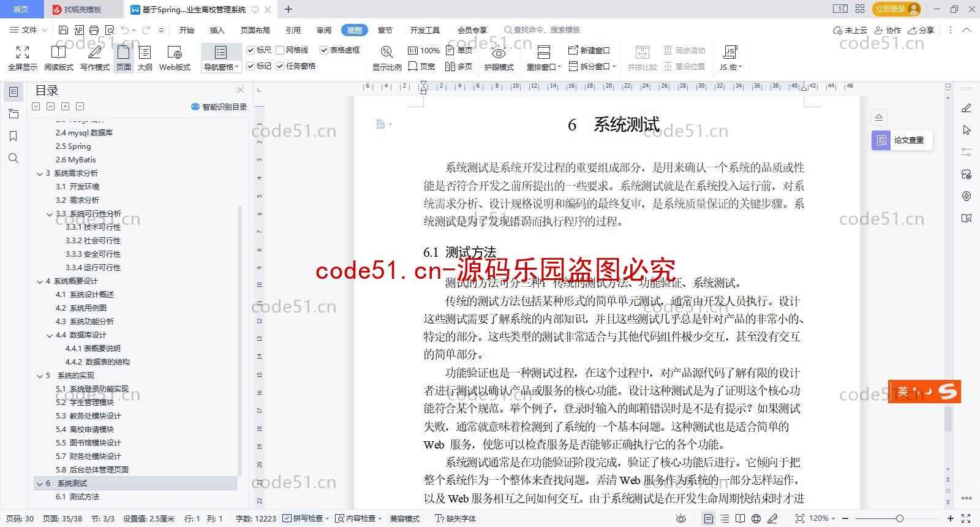Select outline view (大纲) in ribbon

point(145,58)
